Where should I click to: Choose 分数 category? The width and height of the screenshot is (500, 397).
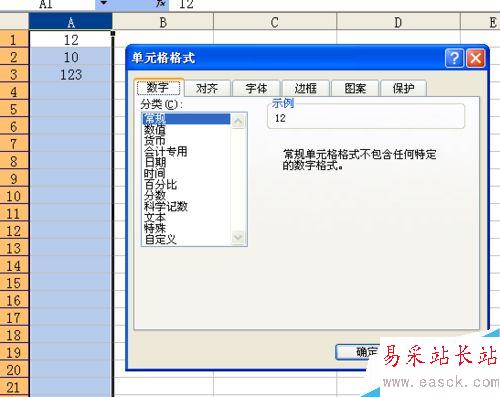pyautogui.click(x=186, y=196)
